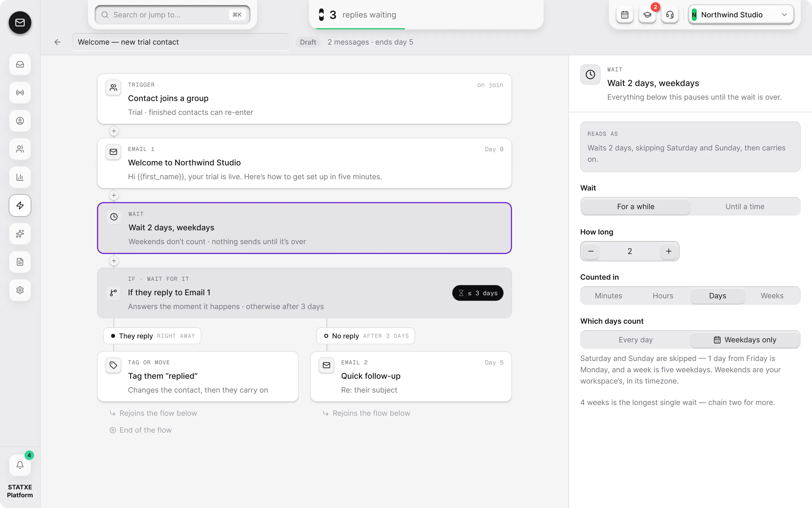The width and height of the screenshot is (812, 508).
Task: Open the notifications bell with badge 4
Action: 20,465
